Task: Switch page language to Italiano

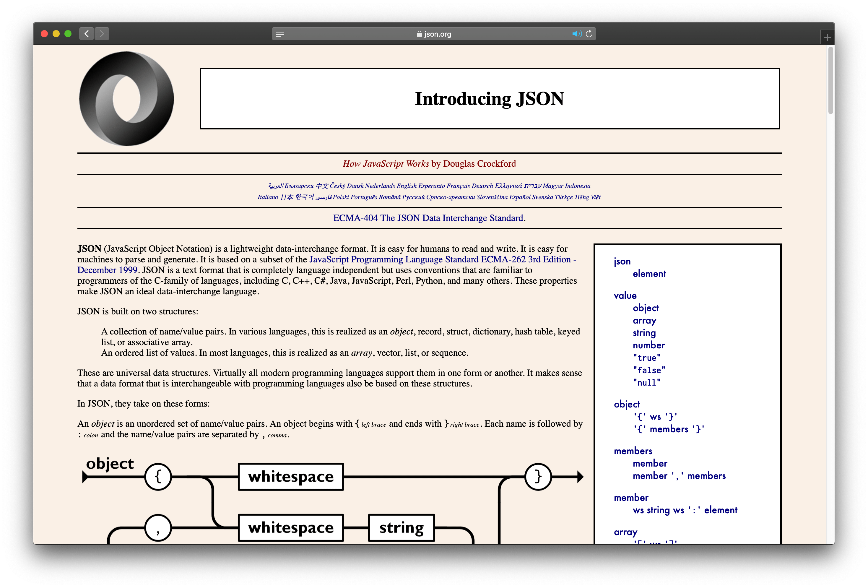Action: pyautogui.click(x=268, y=197)
